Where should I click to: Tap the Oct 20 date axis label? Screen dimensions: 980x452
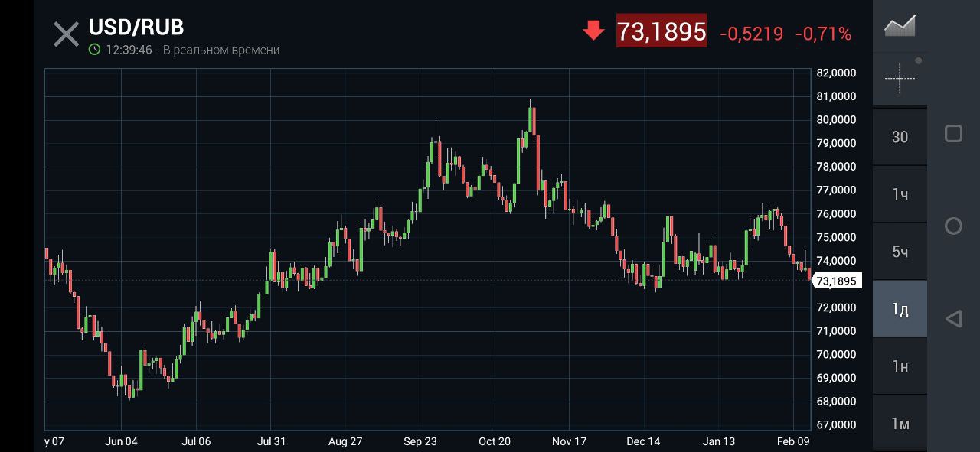click(495, 441)
